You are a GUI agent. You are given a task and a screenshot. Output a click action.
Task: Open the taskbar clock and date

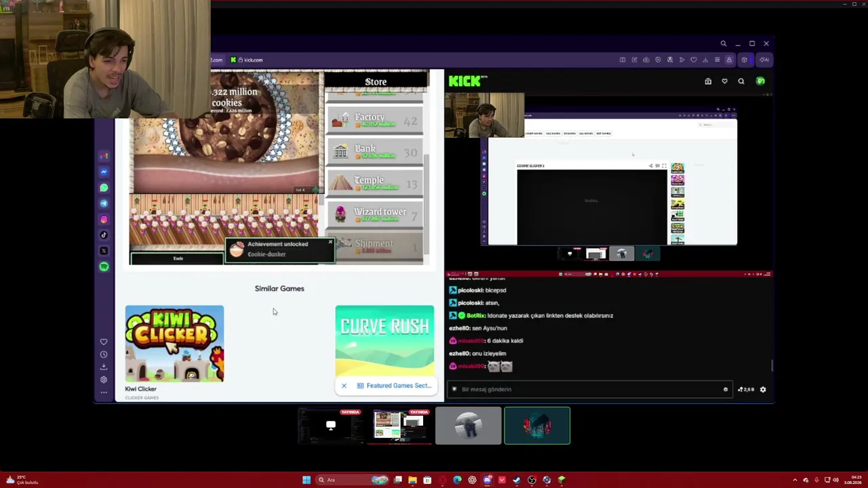(852, 481)
